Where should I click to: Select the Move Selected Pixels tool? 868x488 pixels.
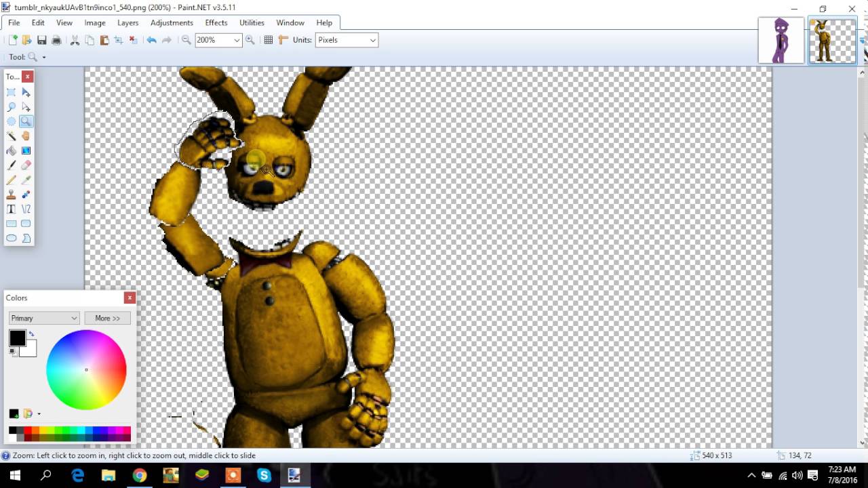(x=26, y=92)
